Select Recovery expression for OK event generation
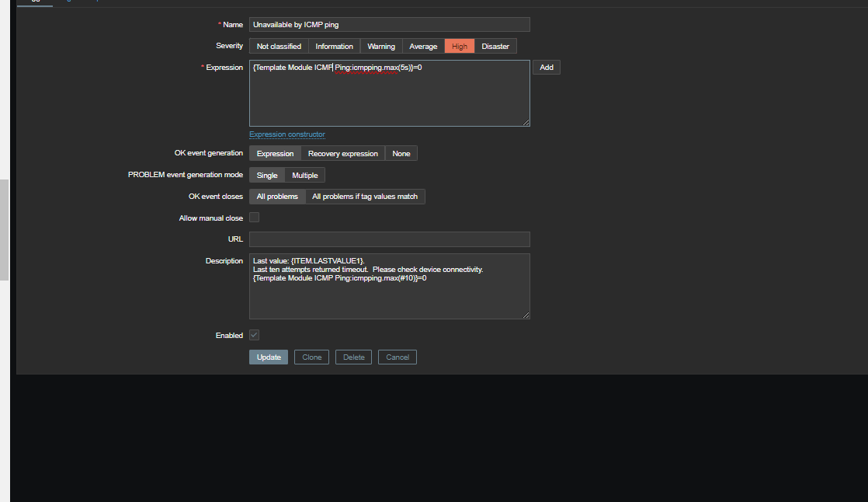This screenshot has width=868, height=502. click(x=342, y=154)
